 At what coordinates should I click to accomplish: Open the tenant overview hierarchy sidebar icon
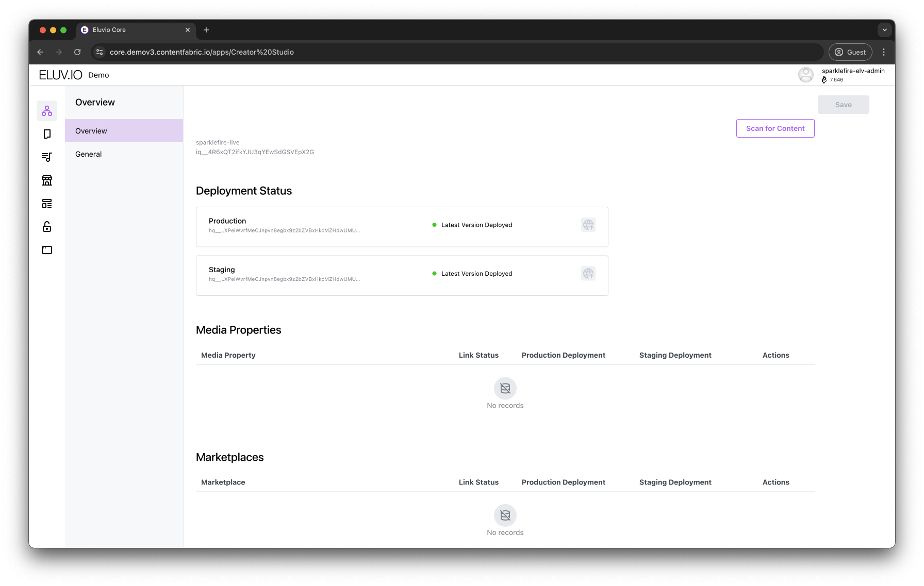(x=47, y=111)
